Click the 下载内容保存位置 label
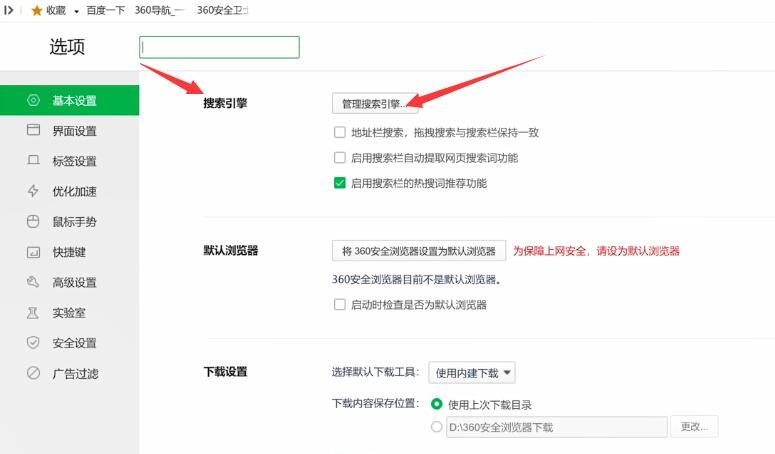Screen dimensions: 775x454 (x=375, y=403)
